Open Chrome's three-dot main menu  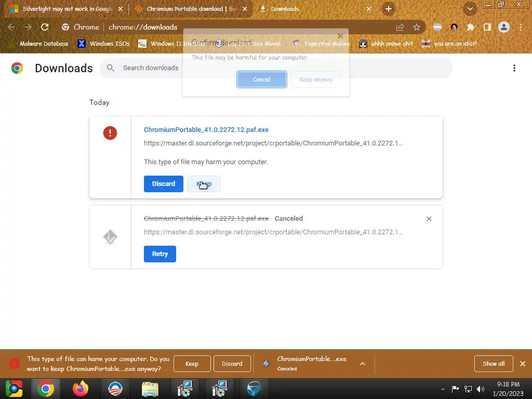point(521,27)
